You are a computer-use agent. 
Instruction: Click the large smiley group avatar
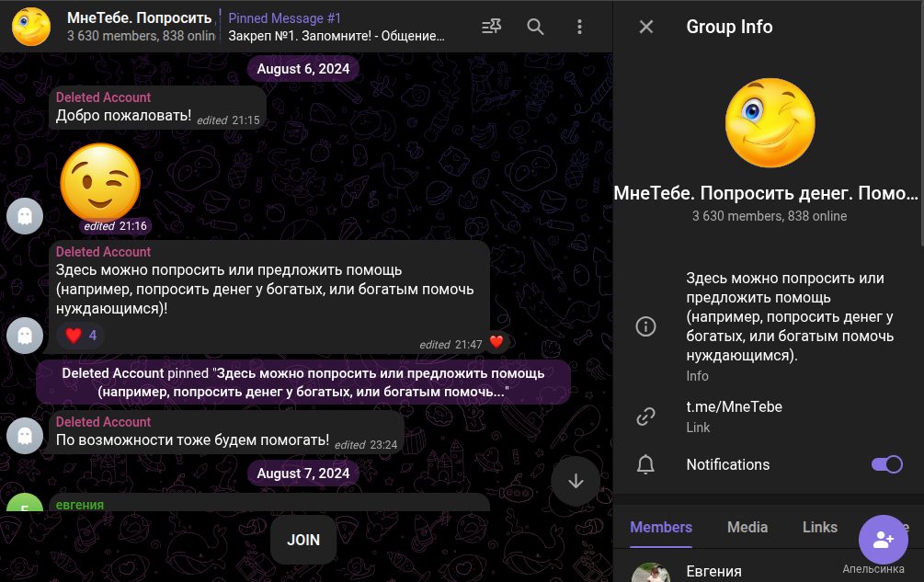tap(769, 123)
